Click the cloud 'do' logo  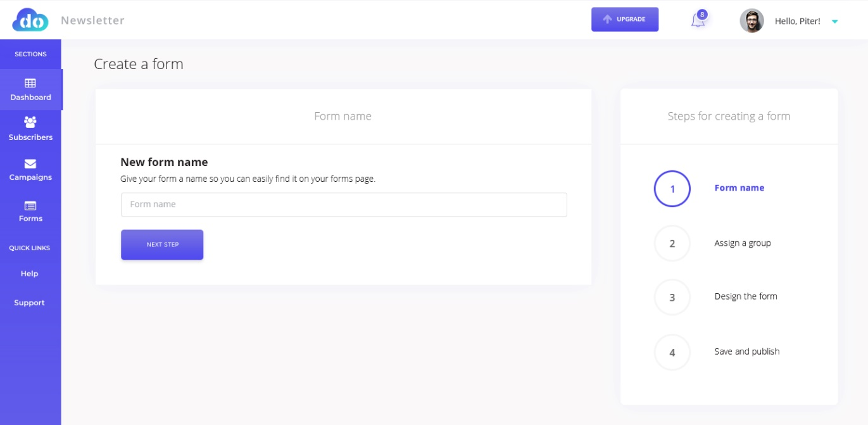click(x=30, y=20)
